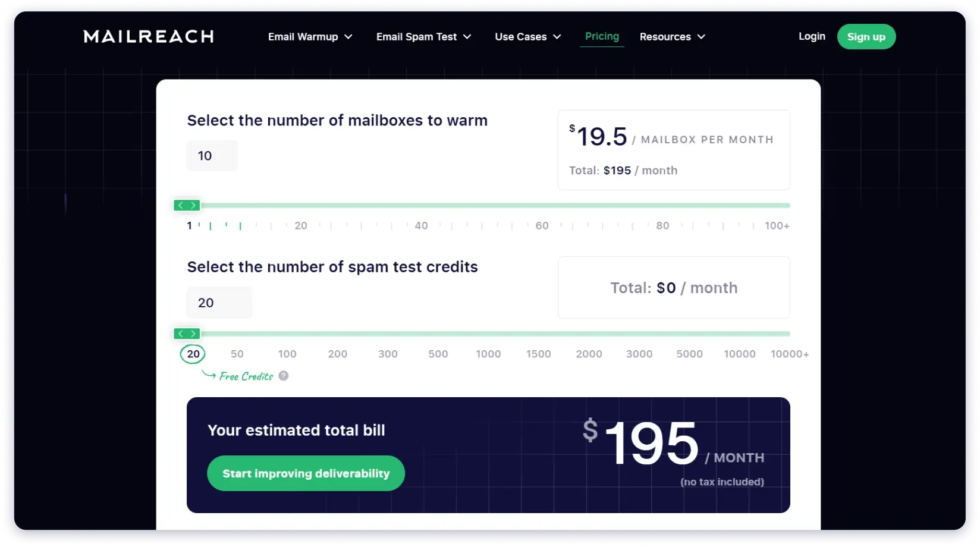Open the Email Spam Test menu
980x547 pixels.
coord(423,36)
